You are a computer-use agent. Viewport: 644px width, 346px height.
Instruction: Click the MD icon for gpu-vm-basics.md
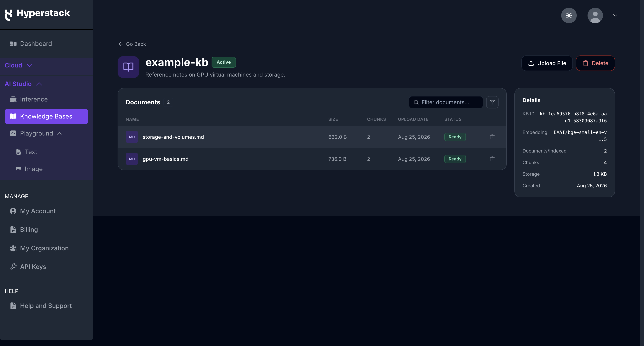tap(132, 159)
